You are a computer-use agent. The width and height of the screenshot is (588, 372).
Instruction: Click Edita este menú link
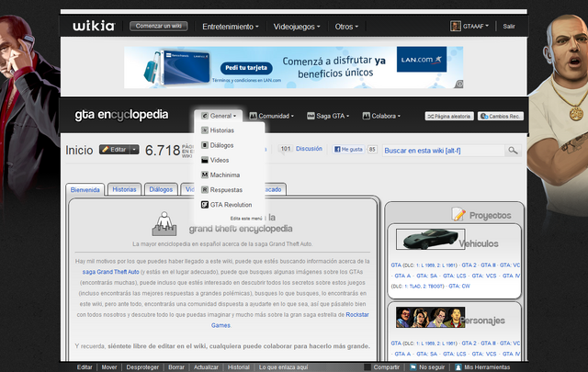pyautogui.click(x=246, y=219)
